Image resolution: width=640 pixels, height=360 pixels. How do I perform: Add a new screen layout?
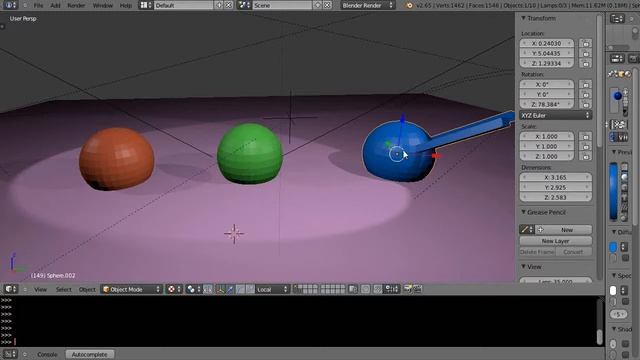click(x=219, y=5)
